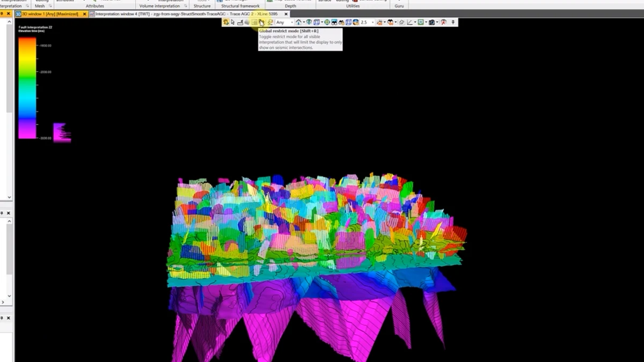Click the green crosshair target icon

click(327, 23)
